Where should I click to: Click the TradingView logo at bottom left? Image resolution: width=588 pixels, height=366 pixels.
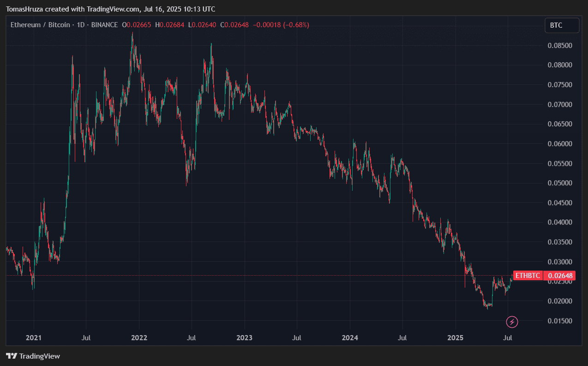[33, 356]
